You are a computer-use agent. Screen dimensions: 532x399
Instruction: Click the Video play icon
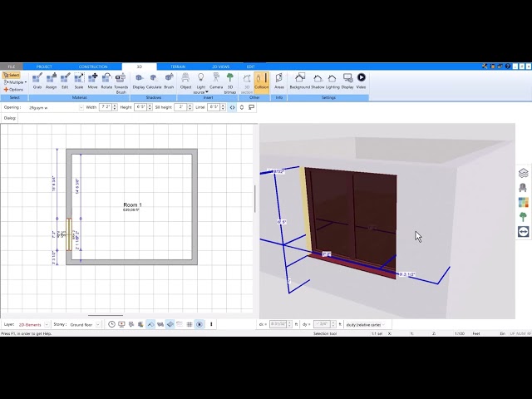(x=361, y=81)
